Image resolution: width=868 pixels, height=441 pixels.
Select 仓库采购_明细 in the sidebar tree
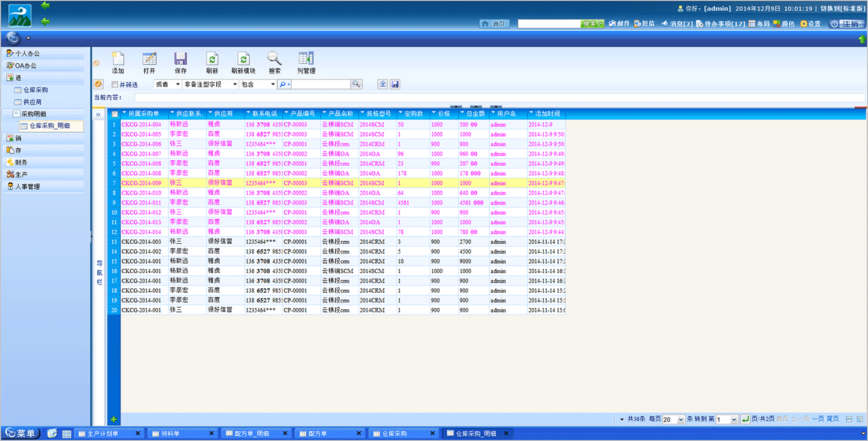click(x=50, y=126)
